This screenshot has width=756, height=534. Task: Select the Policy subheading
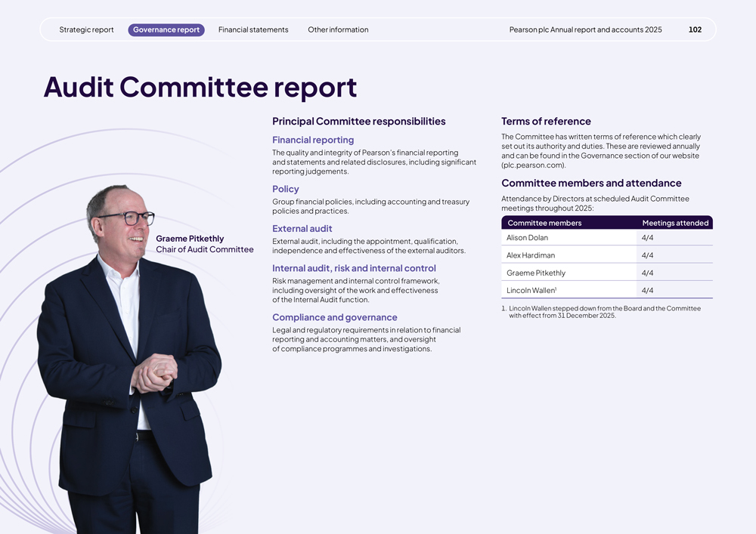286,190
